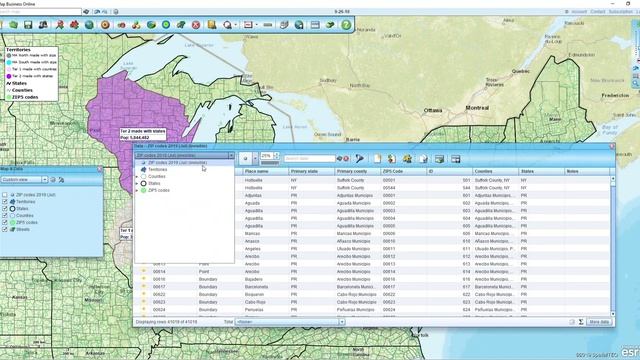
Task: Click the blue globe icon in main toolbar
Action: 89,25
